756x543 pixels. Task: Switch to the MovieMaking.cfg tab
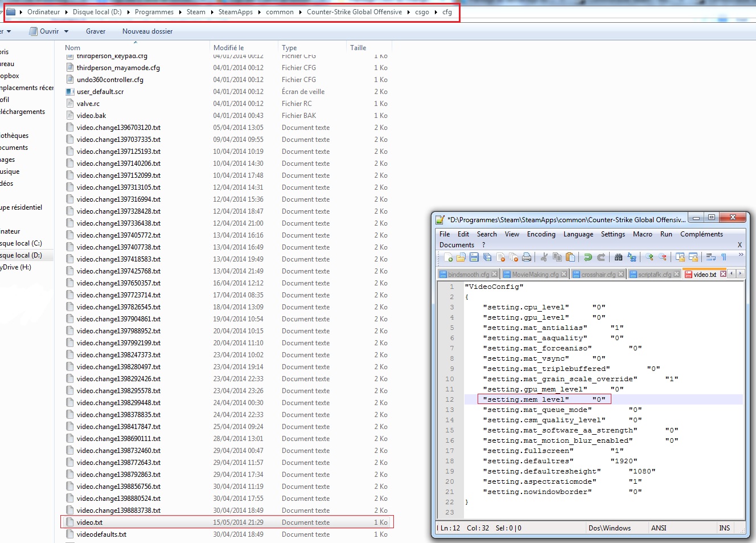point(535,274)
